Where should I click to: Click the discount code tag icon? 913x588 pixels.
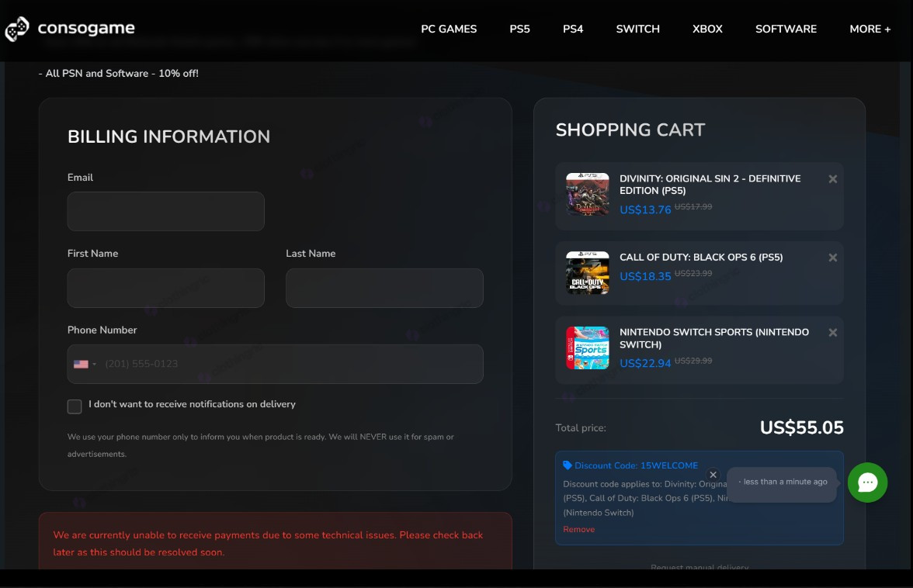click(x=567, y=465)
